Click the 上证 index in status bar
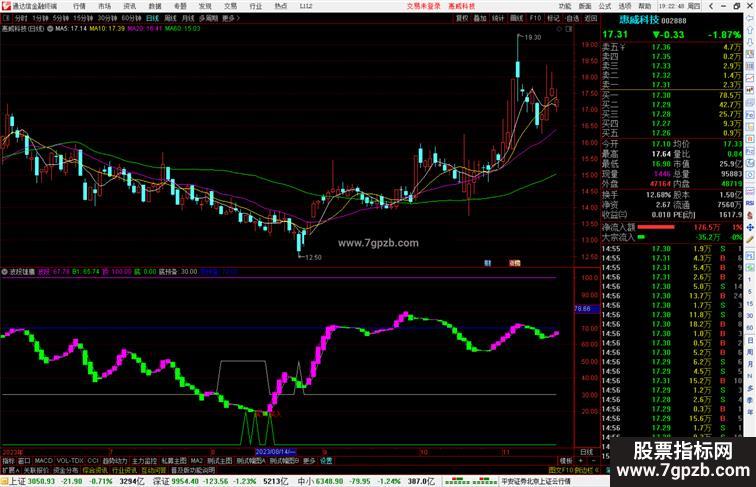Viewport: 756px width, 487px height. (17, 481)
